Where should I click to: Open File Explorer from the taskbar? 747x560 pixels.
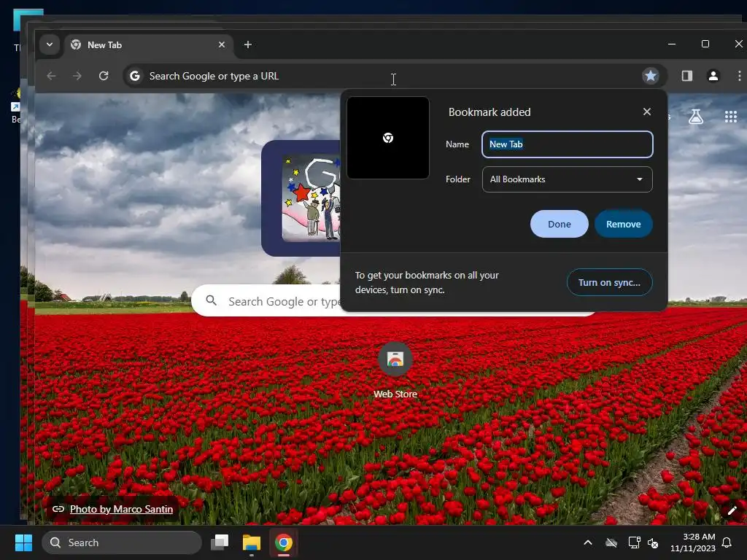point(251,542)
